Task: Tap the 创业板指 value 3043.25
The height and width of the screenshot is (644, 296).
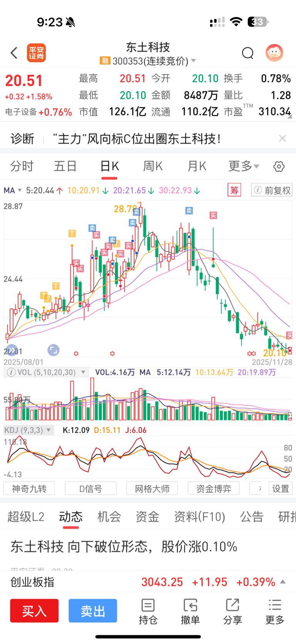Action: tap(162, 582)
